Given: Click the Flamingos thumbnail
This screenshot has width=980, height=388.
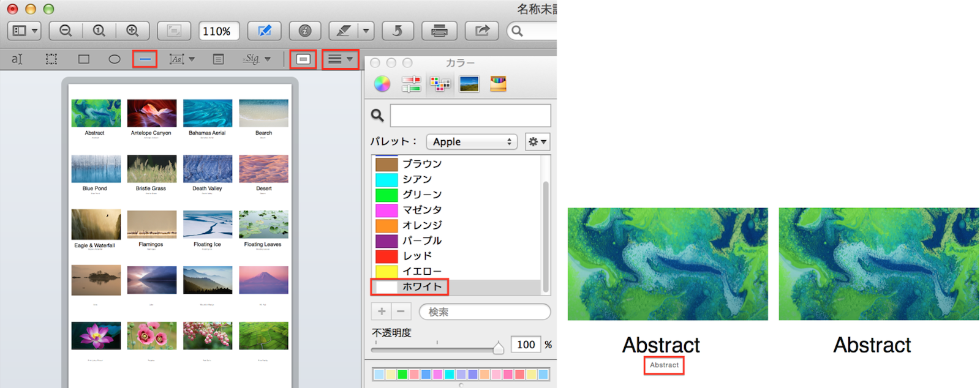Looking at the screenshot, I should pyautogui.click(x=151, y=225).
